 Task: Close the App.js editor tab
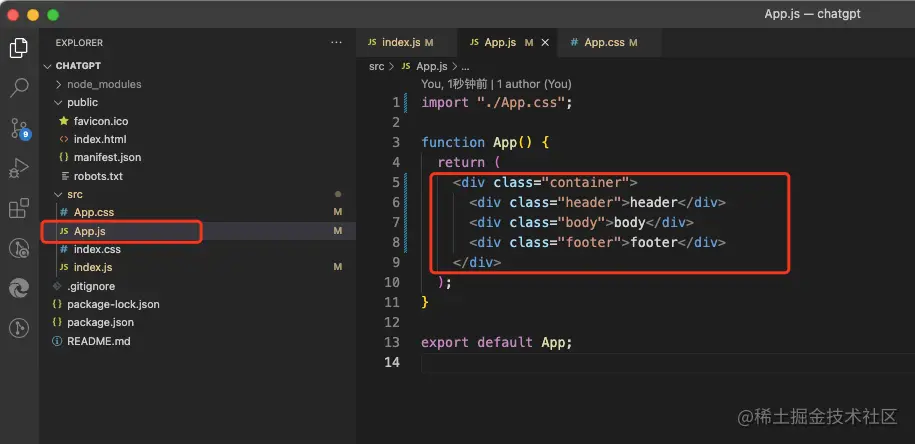click(x=545, y=43)
